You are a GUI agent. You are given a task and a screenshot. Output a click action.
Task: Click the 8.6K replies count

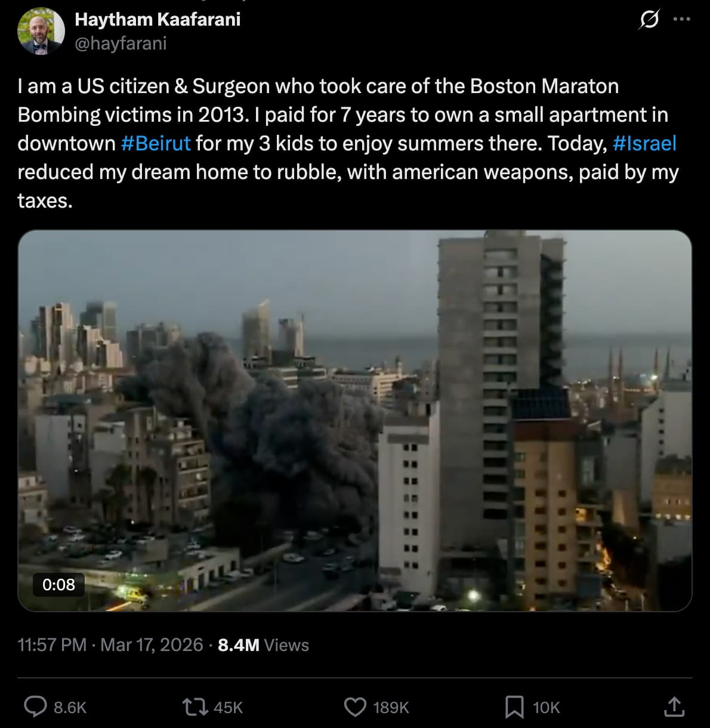tap(70, 708)
